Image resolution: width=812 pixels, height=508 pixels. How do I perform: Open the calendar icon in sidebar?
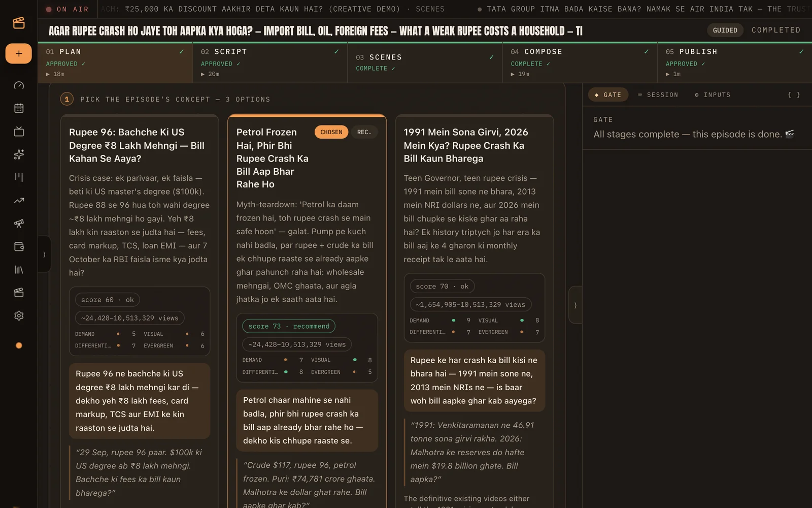click(x=19, y=108)
